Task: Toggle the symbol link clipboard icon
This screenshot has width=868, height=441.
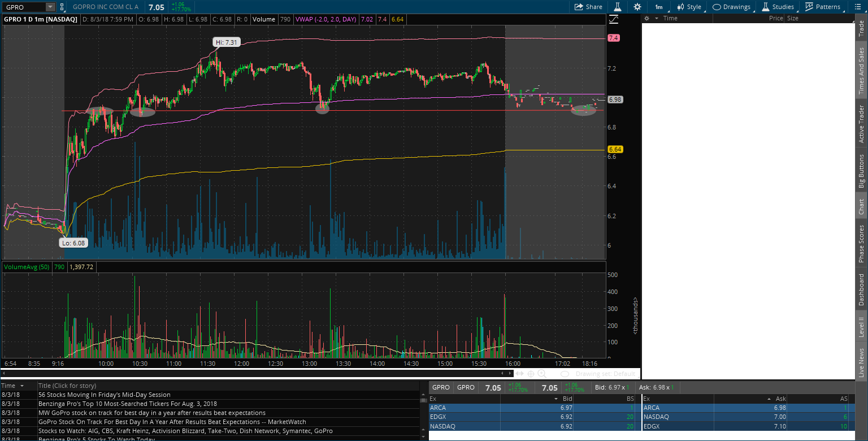Action: coord(63,7)
